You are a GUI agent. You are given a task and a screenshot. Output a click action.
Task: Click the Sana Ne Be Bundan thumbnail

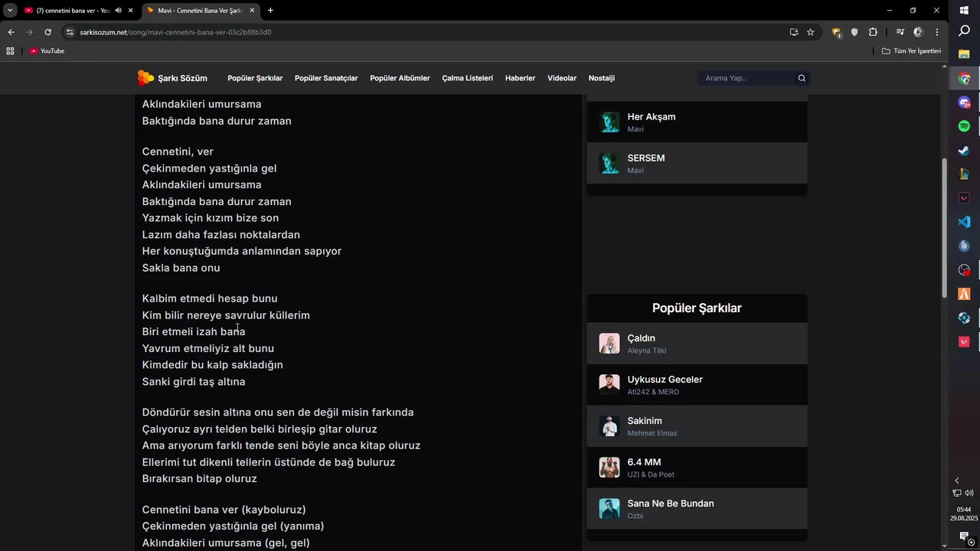[x=609, y=509]
